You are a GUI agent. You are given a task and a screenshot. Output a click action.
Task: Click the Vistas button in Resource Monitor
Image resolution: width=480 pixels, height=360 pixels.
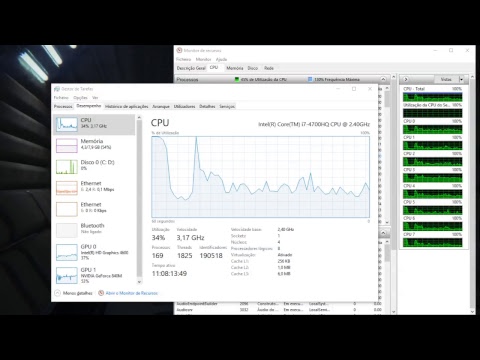[446, 79]
